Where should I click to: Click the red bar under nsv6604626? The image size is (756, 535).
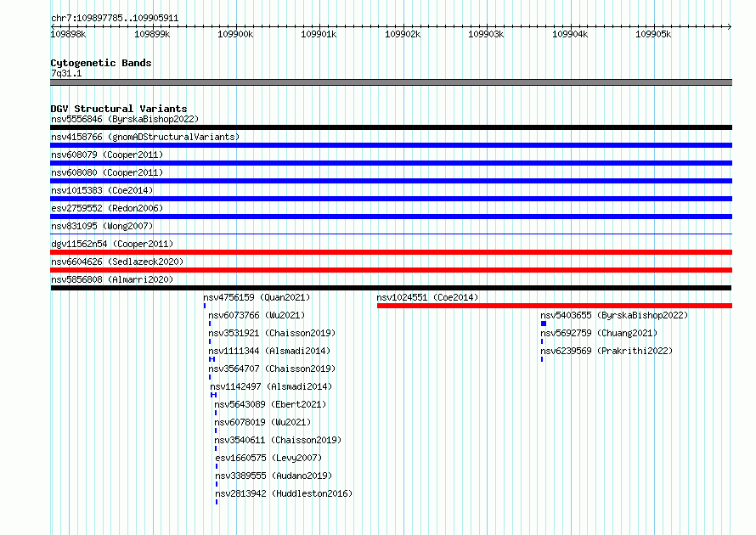[391, 270]
